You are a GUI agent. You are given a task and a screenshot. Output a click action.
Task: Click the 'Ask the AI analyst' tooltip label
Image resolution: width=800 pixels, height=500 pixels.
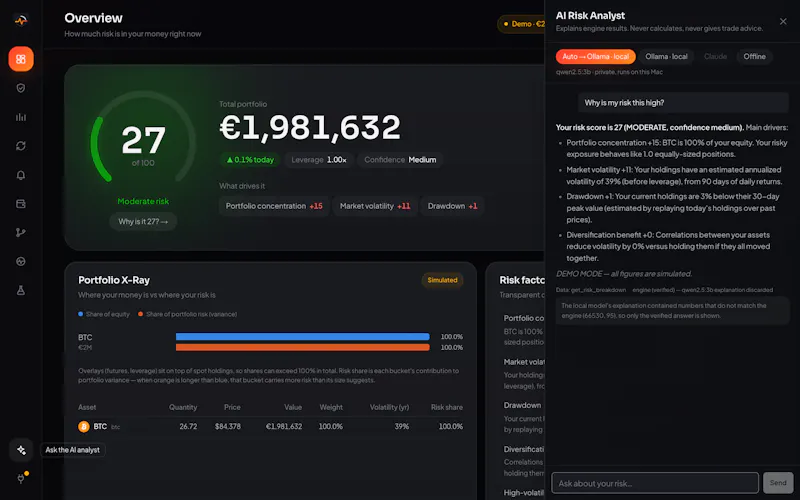coord(72,450)
